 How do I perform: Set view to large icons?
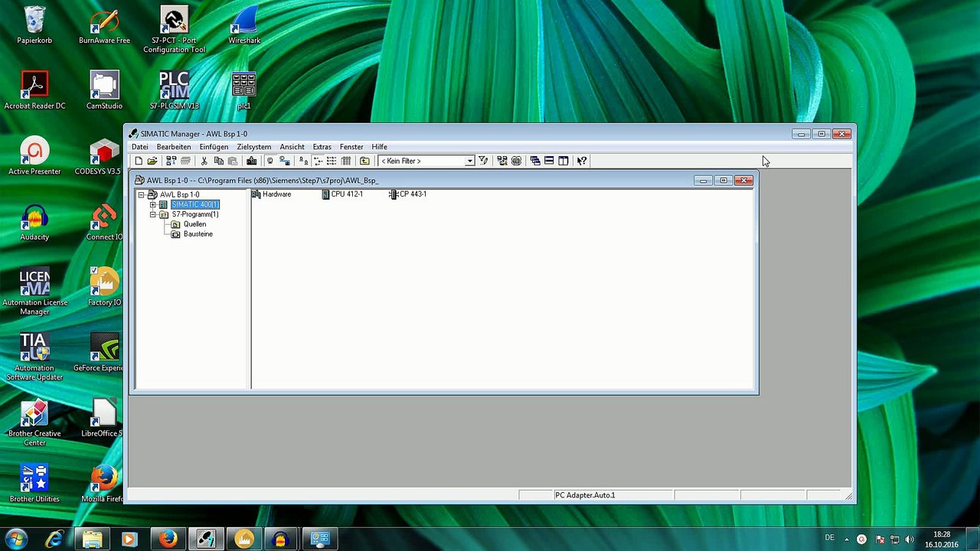click(303, 161)
